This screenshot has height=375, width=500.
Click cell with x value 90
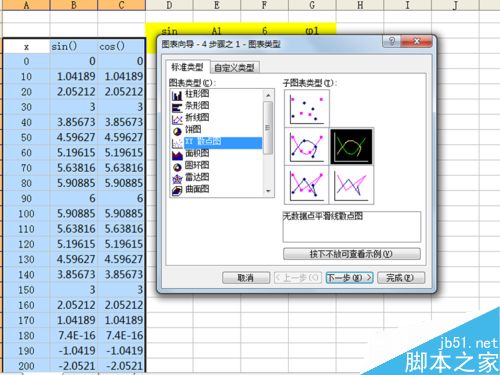26,198
